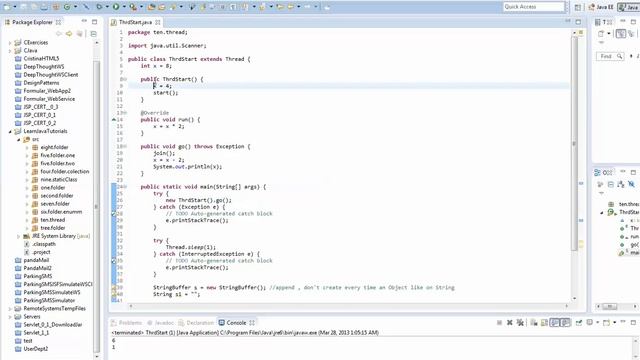The width and height of the screenshot is (640, 360).
Task: Open the External Tools dropdown arrow
Action: pyautogui.click(x=141, y=7)
